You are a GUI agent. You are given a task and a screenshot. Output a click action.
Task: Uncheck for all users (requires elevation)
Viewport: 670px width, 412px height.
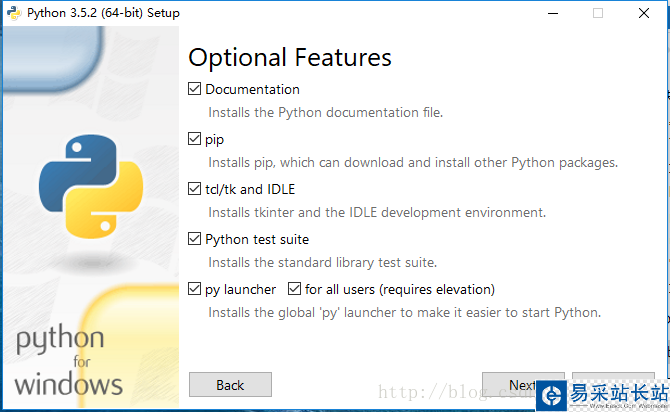point(295,289)
